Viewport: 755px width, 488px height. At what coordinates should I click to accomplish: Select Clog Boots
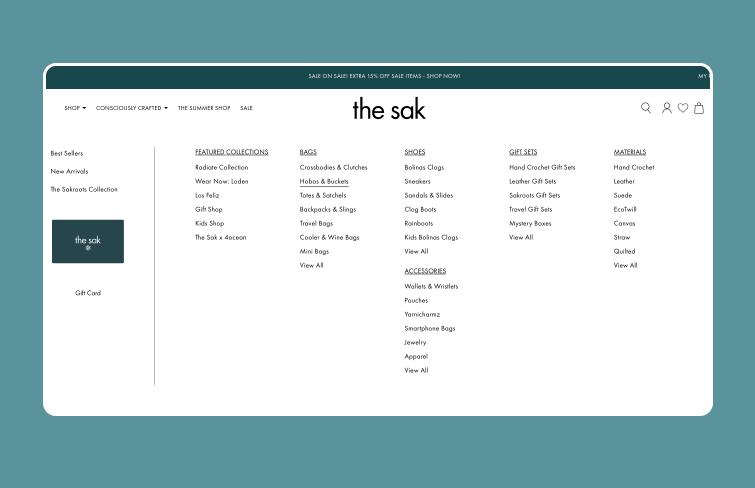click(x=420, y=209)
